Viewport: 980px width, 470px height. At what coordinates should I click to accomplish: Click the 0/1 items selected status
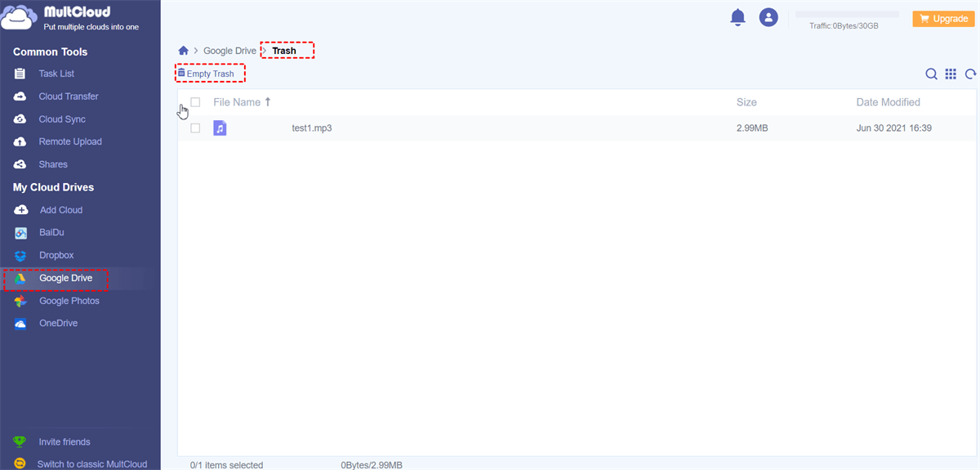pos(227,465)
